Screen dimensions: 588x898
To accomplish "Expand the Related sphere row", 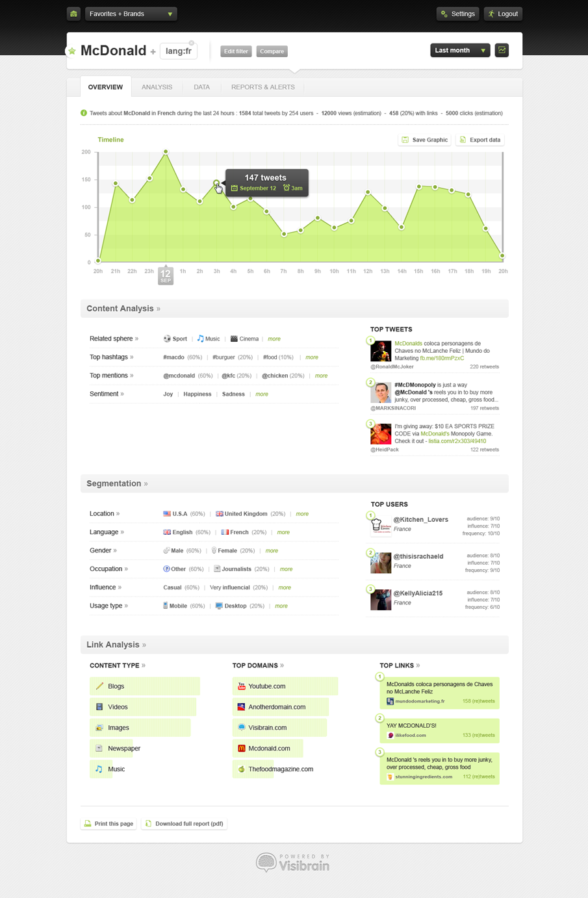I will coord(114,339).
